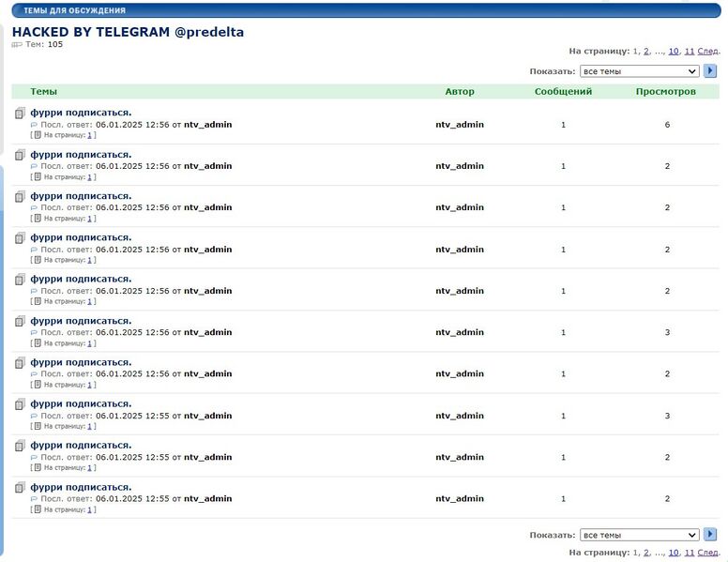
Task: Open page 1 link in 12:56 row with 3 views
Action: click(x=90, y=343)
